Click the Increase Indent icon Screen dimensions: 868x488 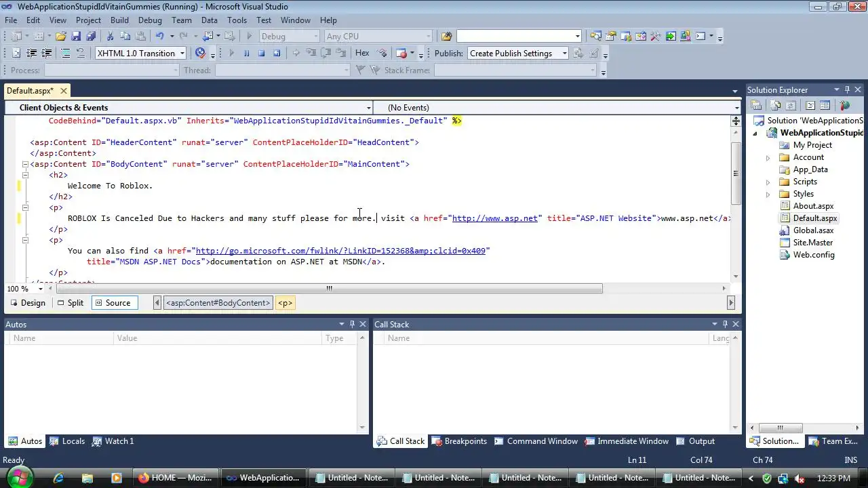click(46, 53)
